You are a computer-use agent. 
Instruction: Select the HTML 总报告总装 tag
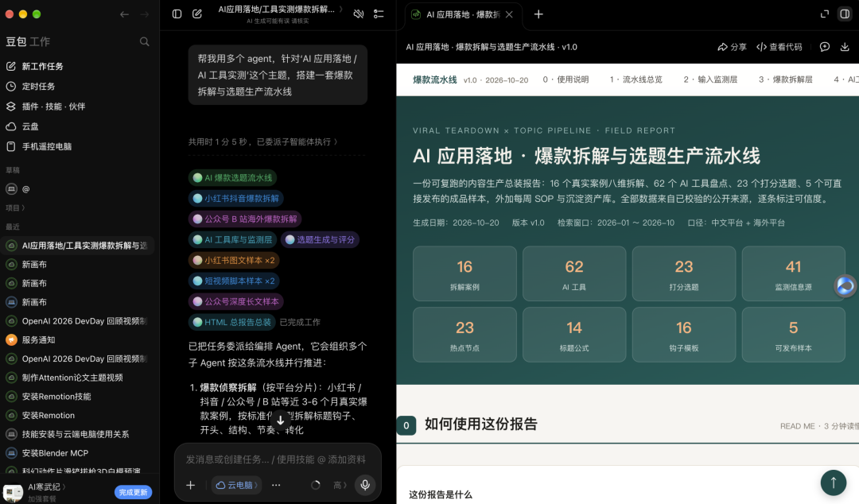[231, 322]
